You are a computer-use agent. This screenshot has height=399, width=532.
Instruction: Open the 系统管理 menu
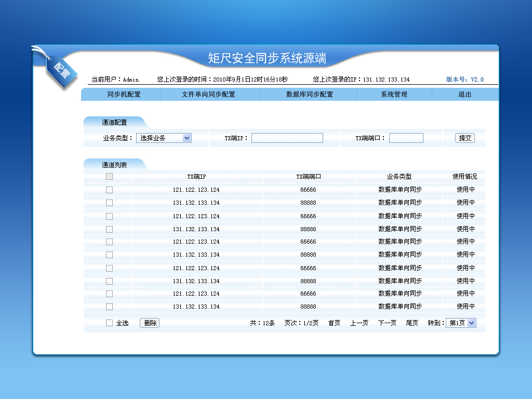[x=394, y=95]
